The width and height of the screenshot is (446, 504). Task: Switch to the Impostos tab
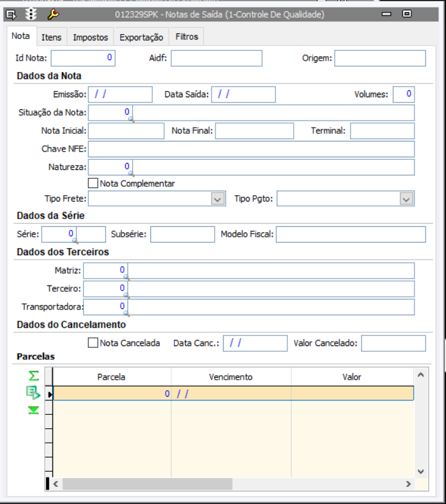click(90, 37)
